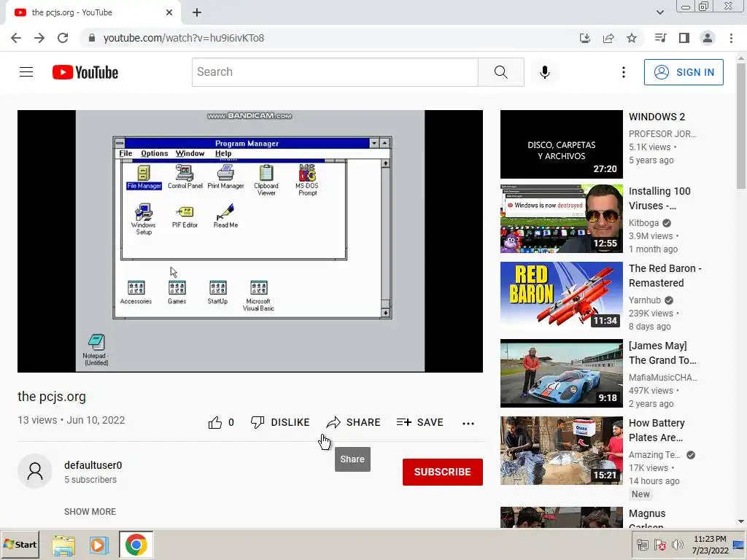Save the video using SAVE
747x560 pixels.
pyautogui.click(x=419, y=422)
